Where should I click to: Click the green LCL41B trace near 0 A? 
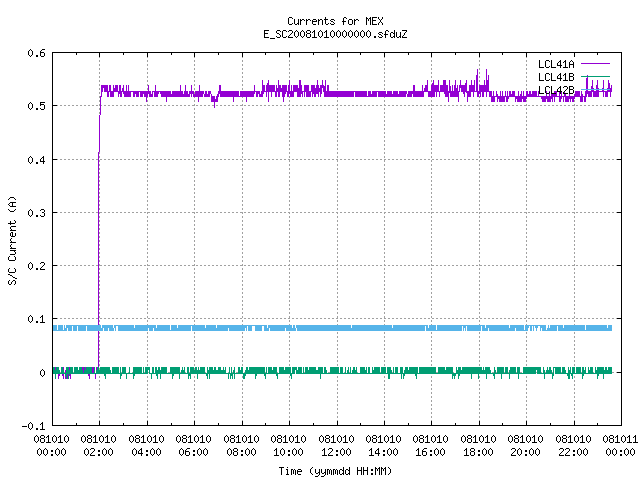332,371
